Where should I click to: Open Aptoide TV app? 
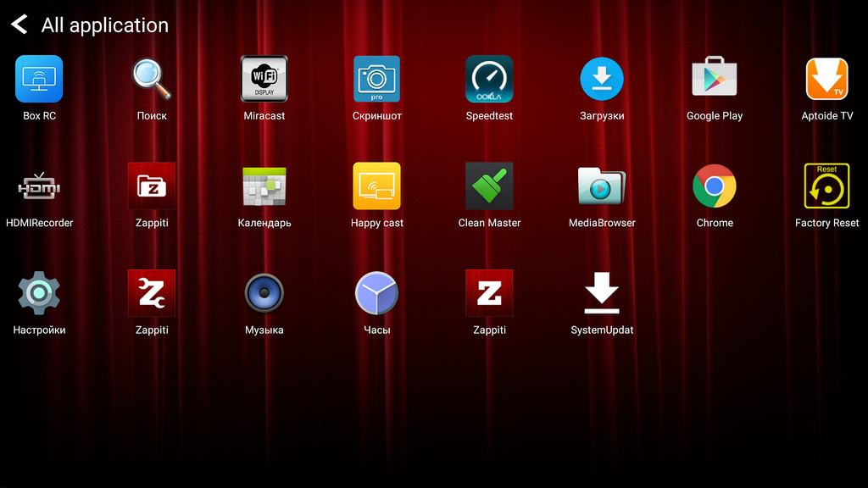point(827,79)
